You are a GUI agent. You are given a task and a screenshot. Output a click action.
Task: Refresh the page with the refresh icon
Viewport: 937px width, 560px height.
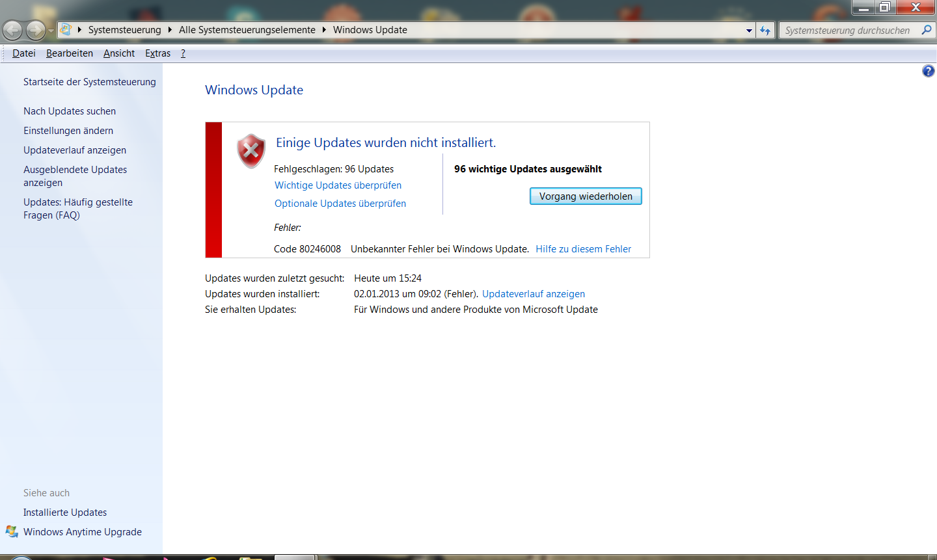(x=765, y=30)
